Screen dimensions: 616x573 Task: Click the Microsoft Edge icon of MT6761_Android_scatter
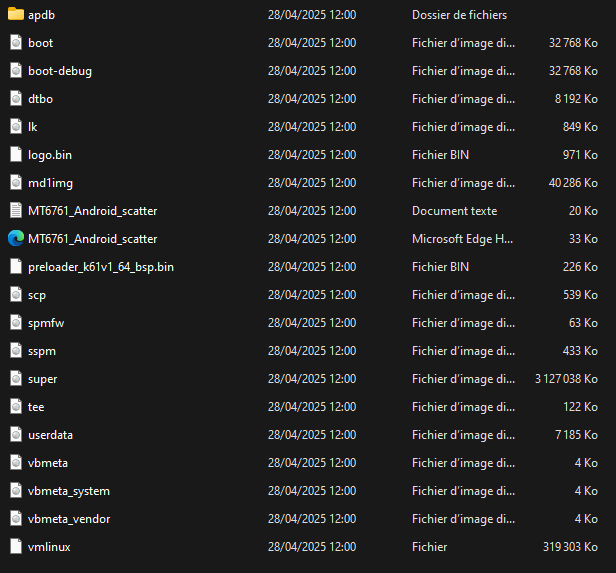(16, 238)
